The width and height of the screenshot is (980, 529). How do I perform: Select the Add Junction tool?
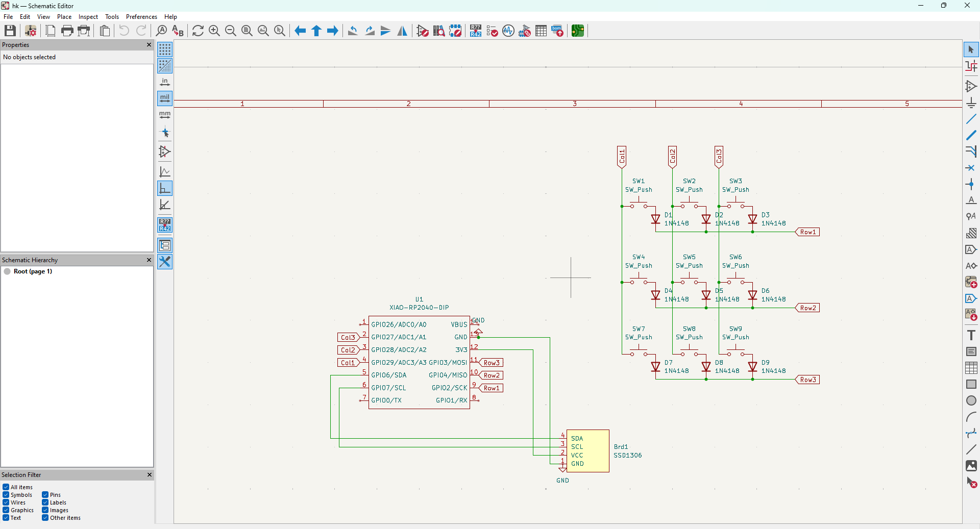pos(971,184)
